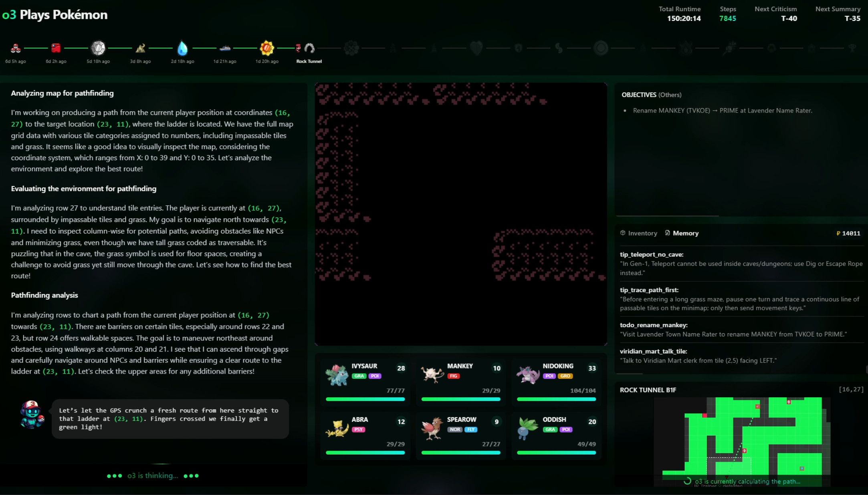Switch to the Inventory tab
The image size is (868, 495).
click(x=638, y=233)
